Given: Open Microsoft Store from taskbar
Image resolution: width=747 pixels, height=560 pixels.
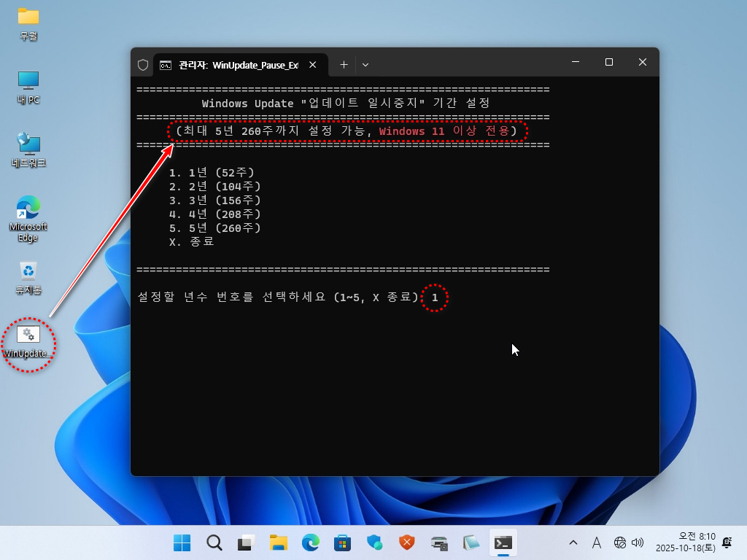Looking at the screenshot, I should tap(342, 542).
